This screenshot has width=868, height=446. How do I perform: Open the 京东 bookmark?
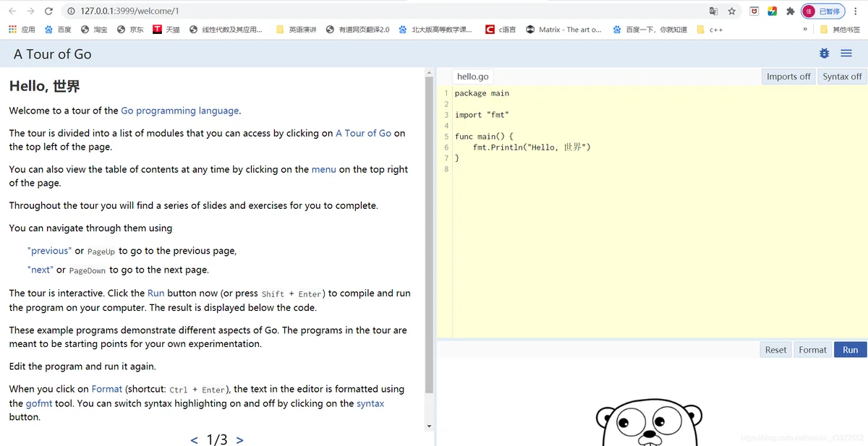(x=130, y=30)
